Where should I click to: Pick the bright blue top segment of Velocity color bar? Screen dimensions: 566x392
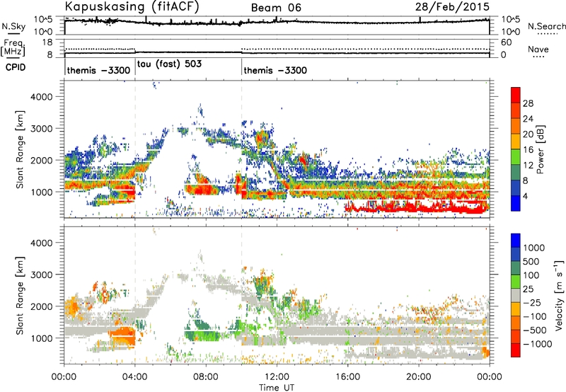pyautogui.click(x=516, y=241)
